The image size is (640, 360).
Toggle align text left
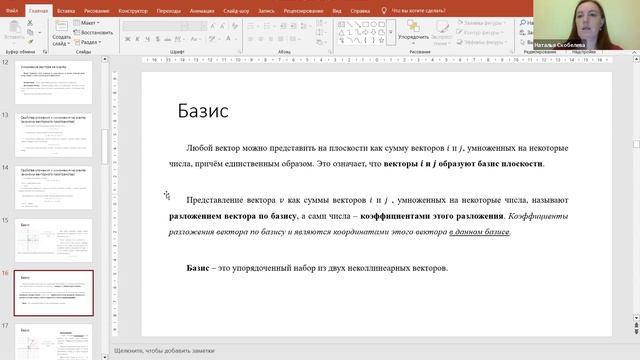pos(251,39)
